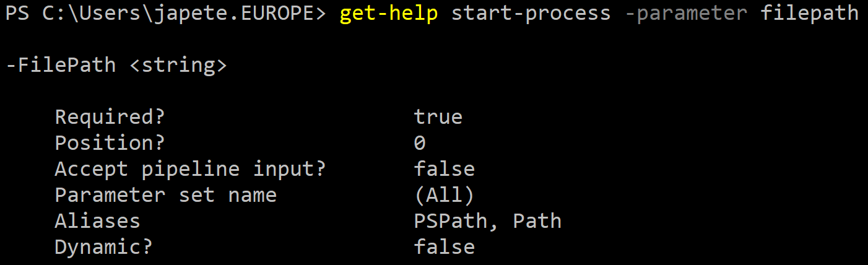
Task: Click the start-process argument in command
Action: click(531, 14)
